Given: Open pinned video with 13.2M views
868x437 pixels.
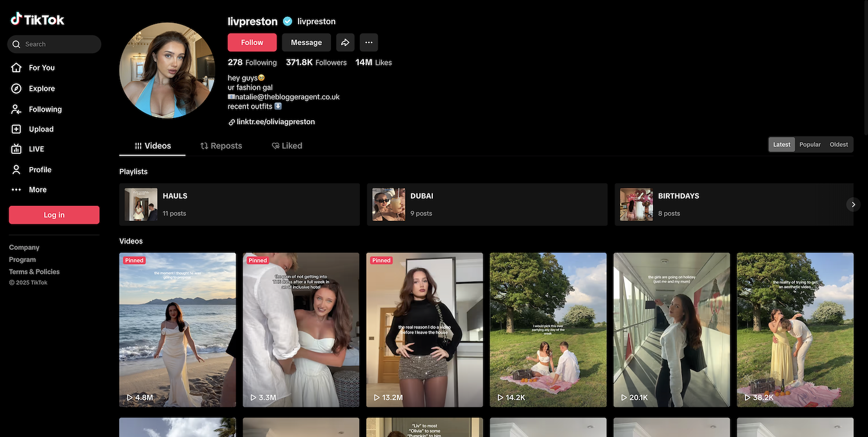Looking at the screenshot, I should (425, 330).
